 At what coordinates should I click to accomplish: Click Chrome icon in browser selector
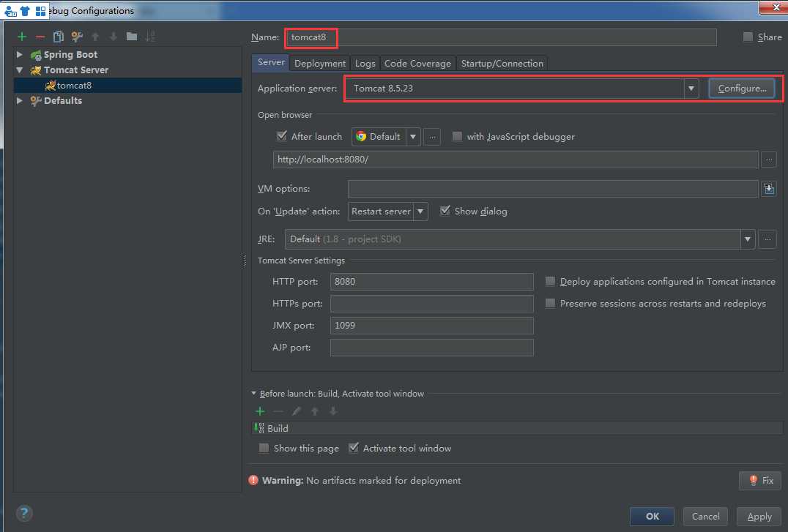(361, 137)
